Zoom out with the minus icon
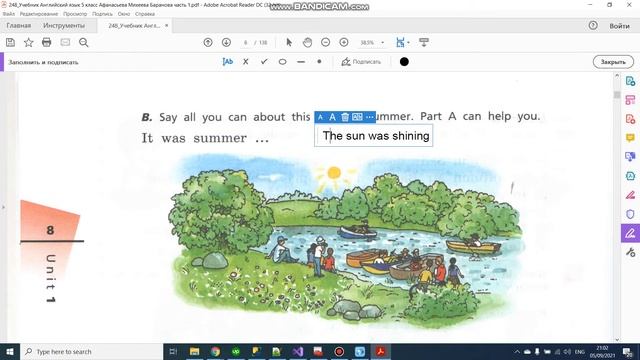The image size is (640, 360). click(325, 42)
